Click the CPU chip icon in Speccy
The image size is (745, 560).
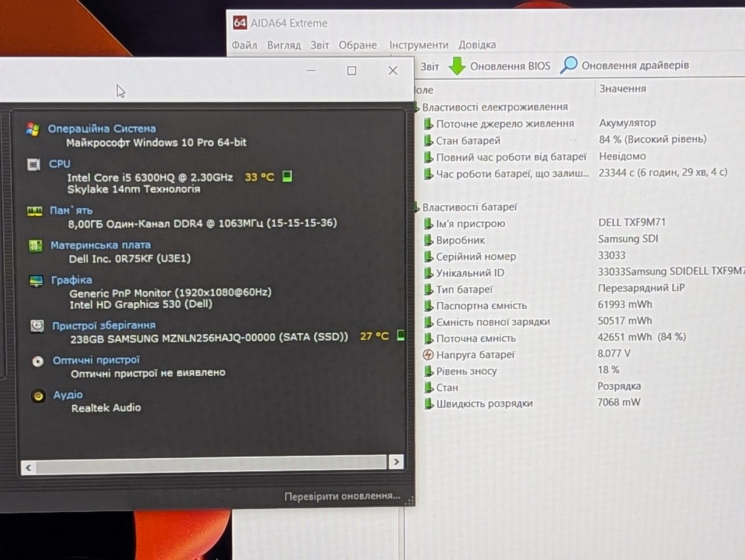34,165
